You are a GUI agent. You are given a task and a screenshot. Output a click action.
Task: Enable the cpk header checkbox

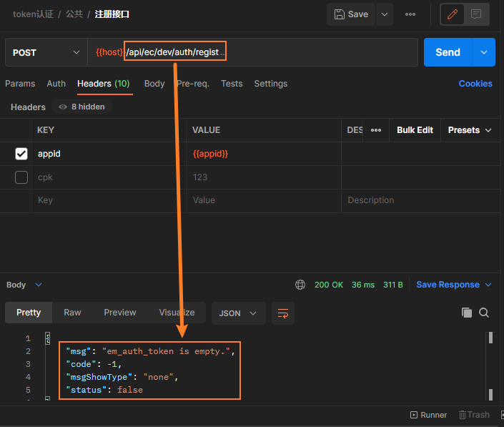[x=21, y=177]
